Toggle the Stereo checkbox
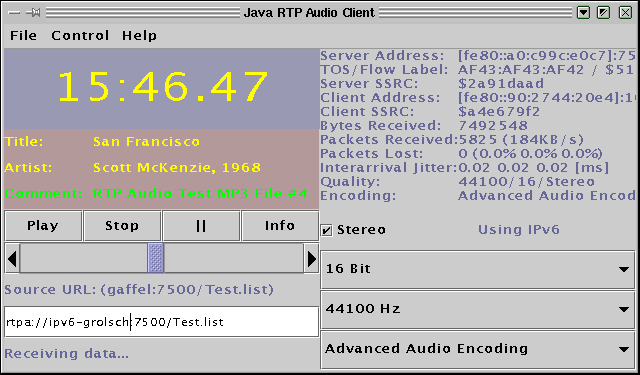 327,231
